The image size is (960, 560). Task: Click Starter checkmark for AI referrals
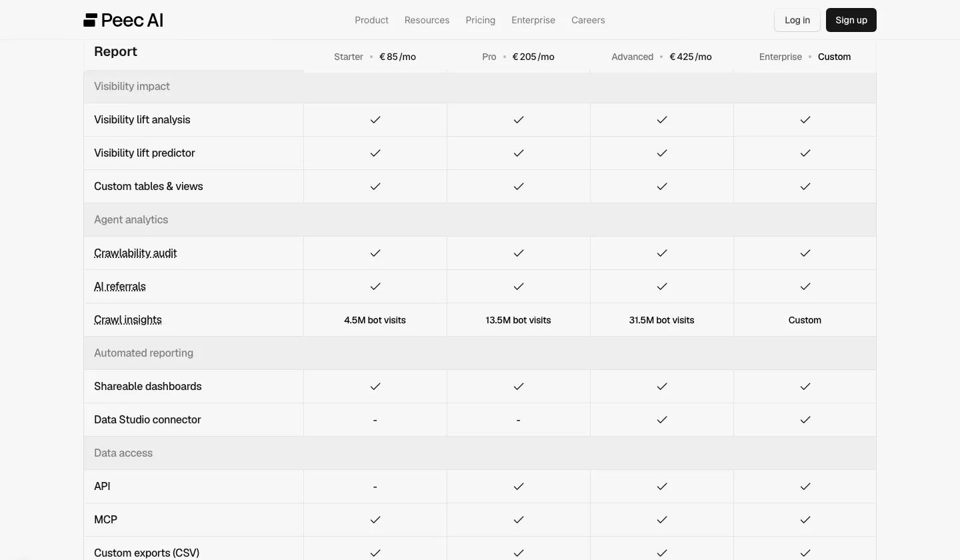click(375, 287)
